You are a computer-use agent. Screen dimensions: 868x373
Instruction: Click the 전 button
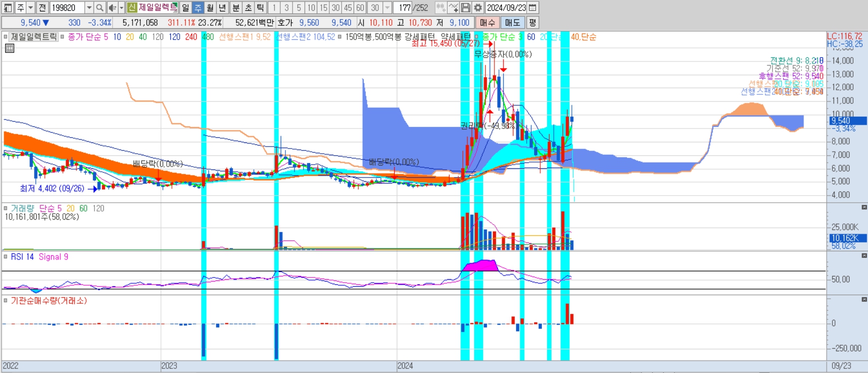[42, 8]
